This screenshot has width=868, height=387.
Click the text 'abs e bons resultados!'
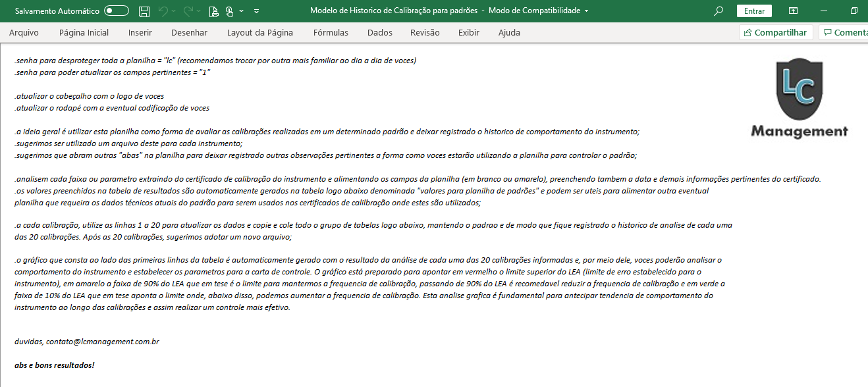tap(55, 365)
